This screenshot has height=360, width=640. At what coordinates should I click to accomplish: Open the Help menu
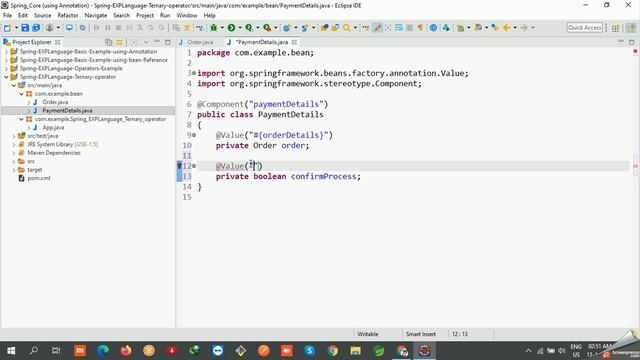tap(209, 16)
